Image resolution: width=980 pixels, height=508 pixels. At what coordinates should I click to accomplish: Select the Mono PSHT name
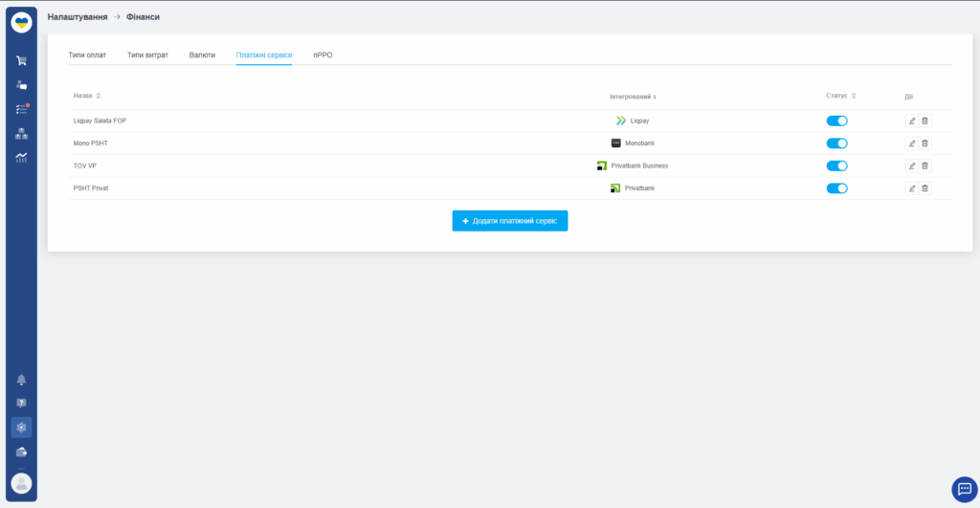pos(91,144)
